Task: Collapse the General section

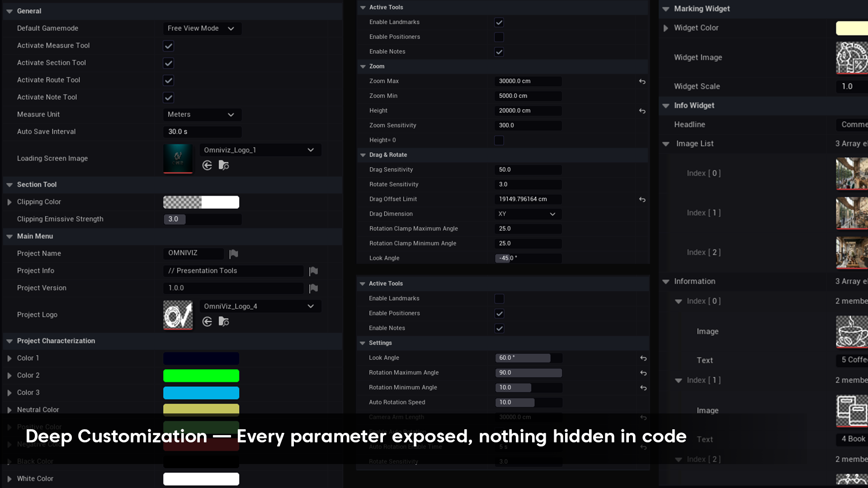Action: (x=9, y=11)
